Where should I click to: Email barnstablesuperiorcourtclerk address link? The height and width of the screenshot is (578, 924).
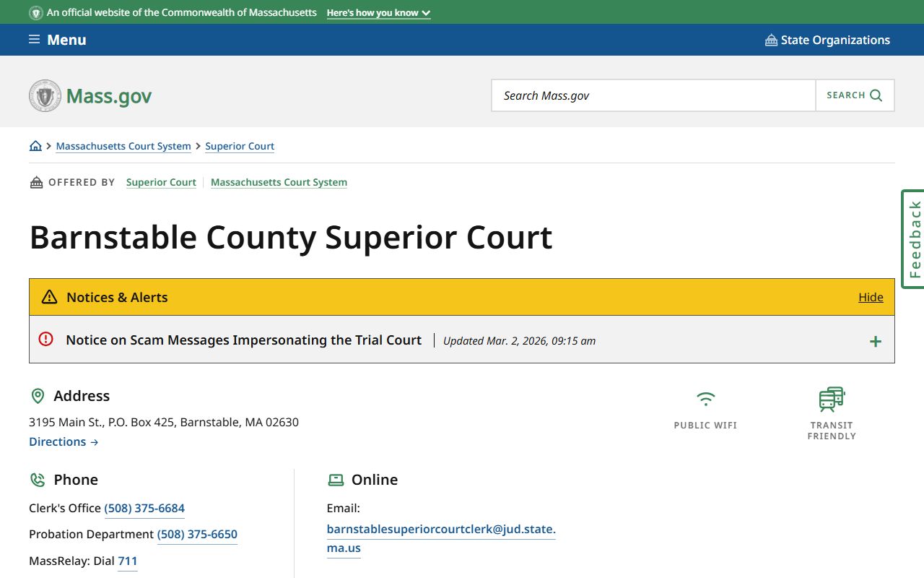click(441, 538)
